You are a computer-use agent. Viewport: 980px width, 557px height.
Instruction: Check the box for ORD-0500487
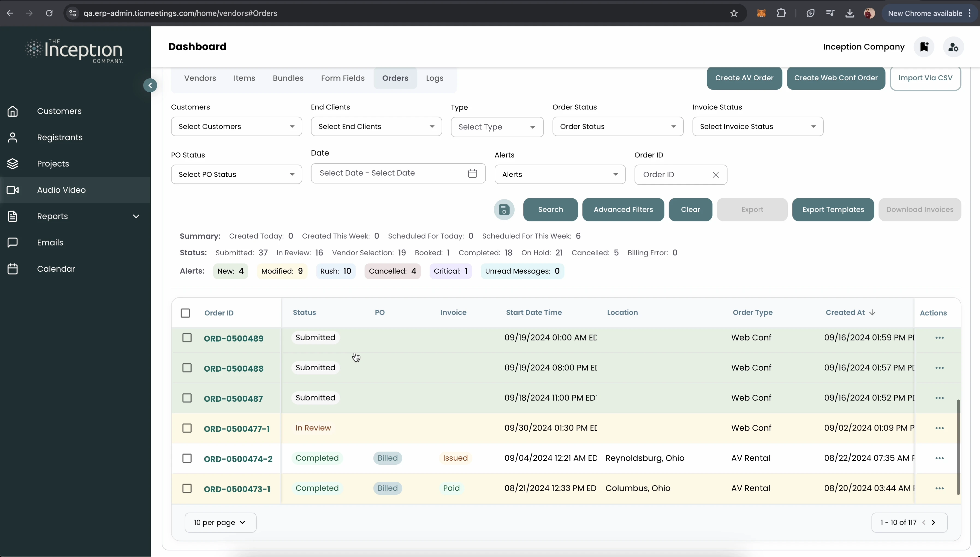tap(187, 398)
